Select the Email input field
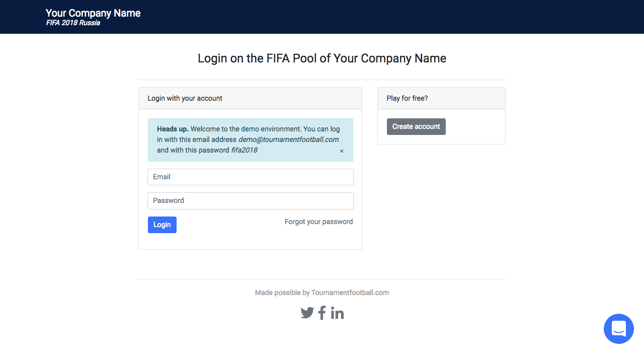This screenshot has width=644, height=354. pyautogui.click(x=250, y=177)
